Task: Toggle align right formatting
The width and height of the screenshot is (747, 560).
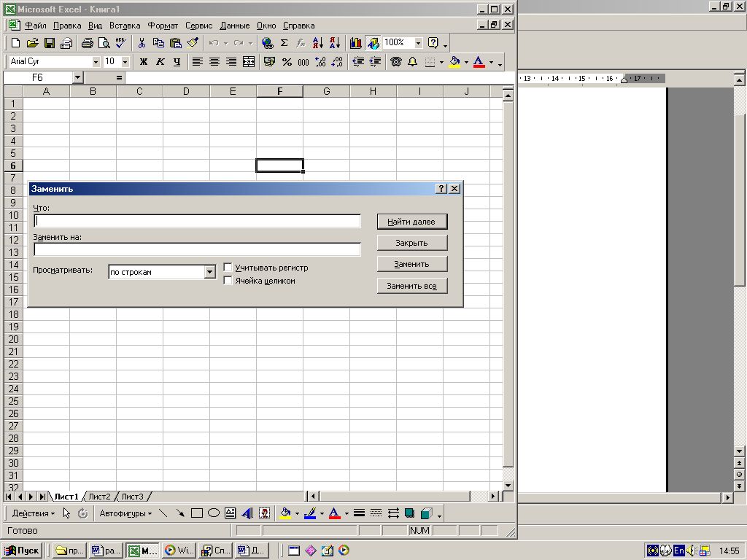Action: [231, 61]
